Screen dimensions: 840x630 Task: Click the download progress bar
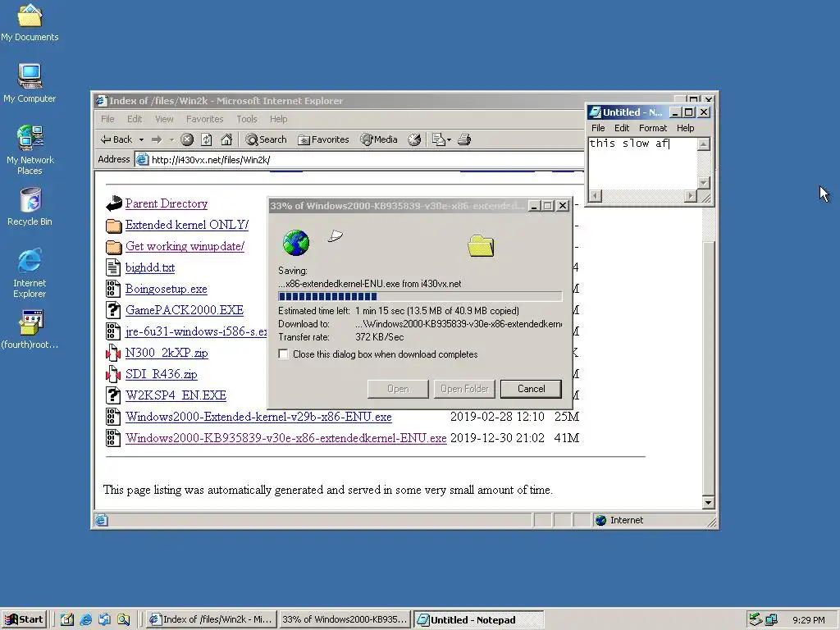[x=420, y=296]
